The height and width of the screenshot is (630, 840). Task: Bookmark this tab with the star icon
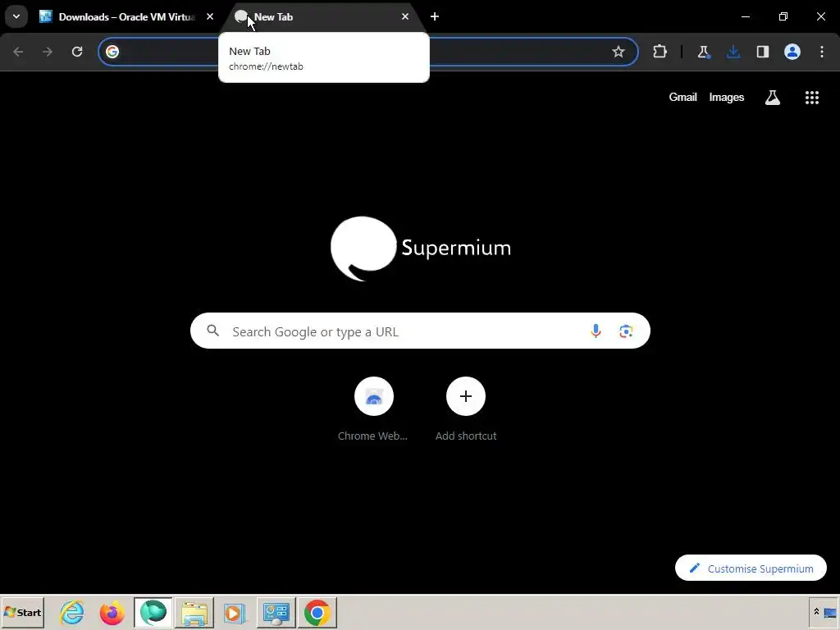point(619,52)
